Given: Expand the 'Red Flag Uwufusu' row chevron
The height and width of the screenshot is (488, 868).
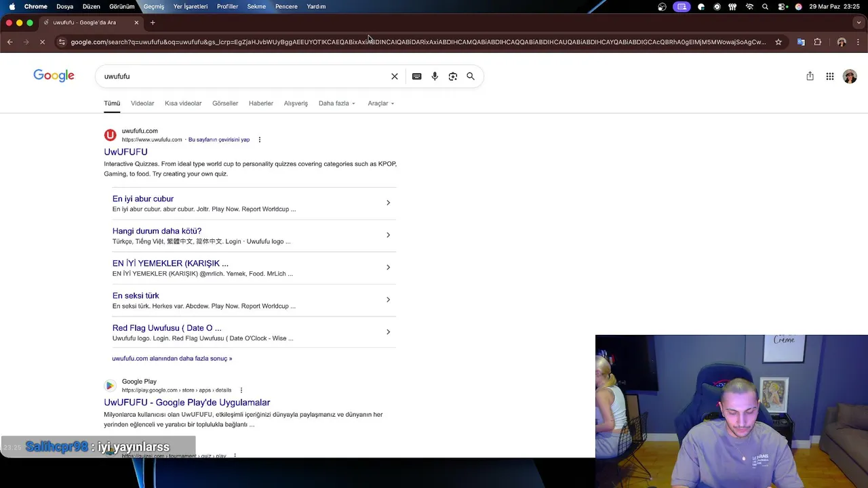Looking at the screenshot, I should pyautogui.click(x=388, y=332).
